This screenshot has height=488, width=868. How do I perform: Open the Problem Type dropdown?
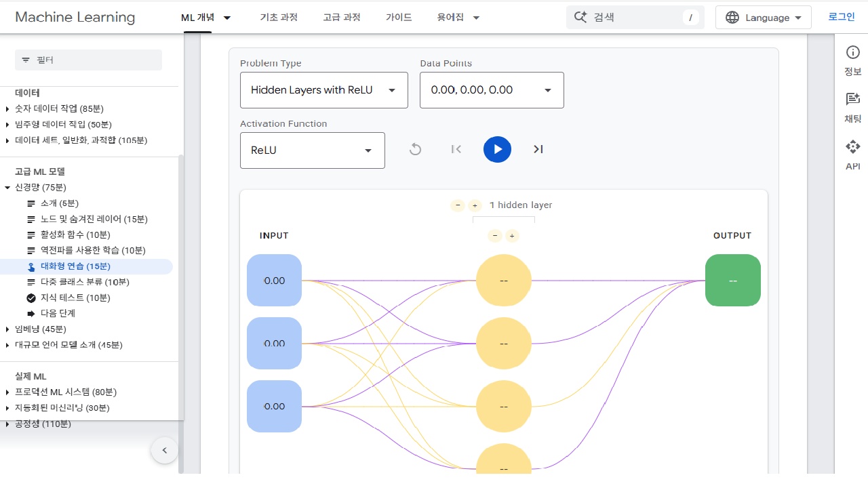324,90
